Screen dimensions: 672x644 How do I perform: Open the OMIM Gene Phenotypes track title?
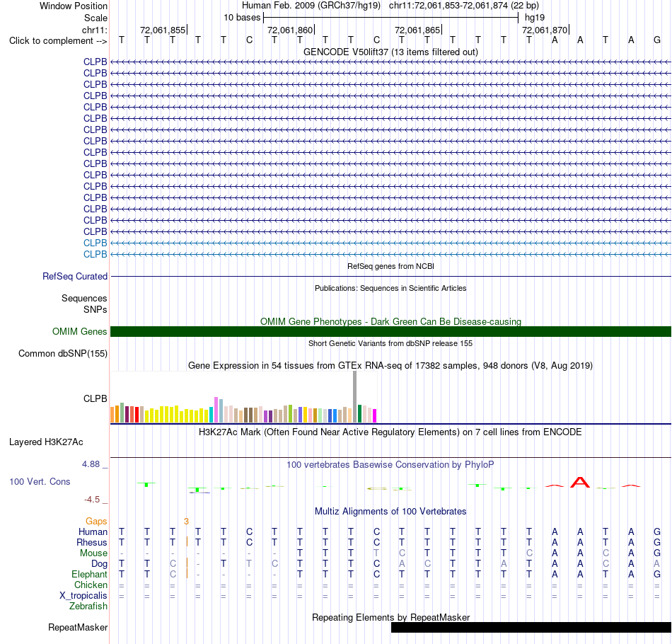[x=390, y=321]
